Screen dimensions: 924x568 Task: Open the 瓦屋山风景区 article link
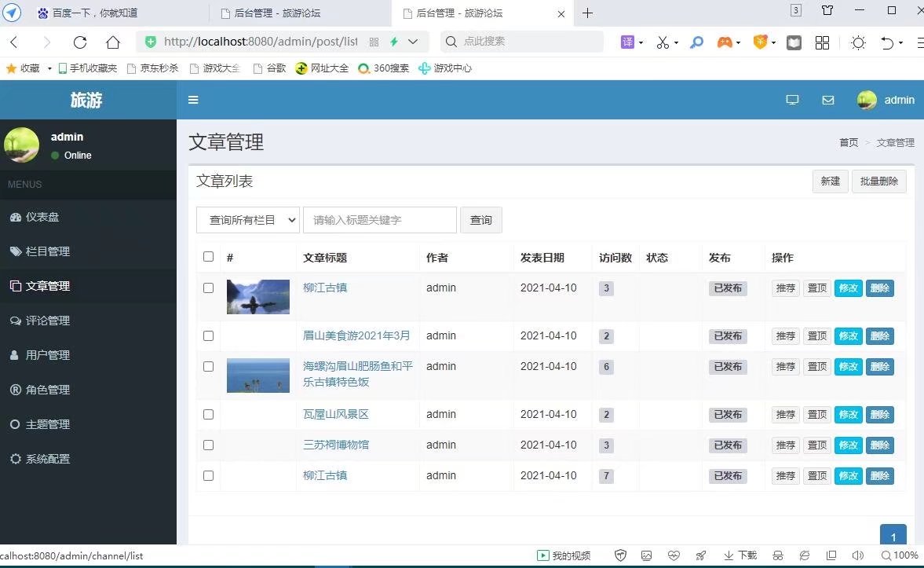[x=336, y=414]
